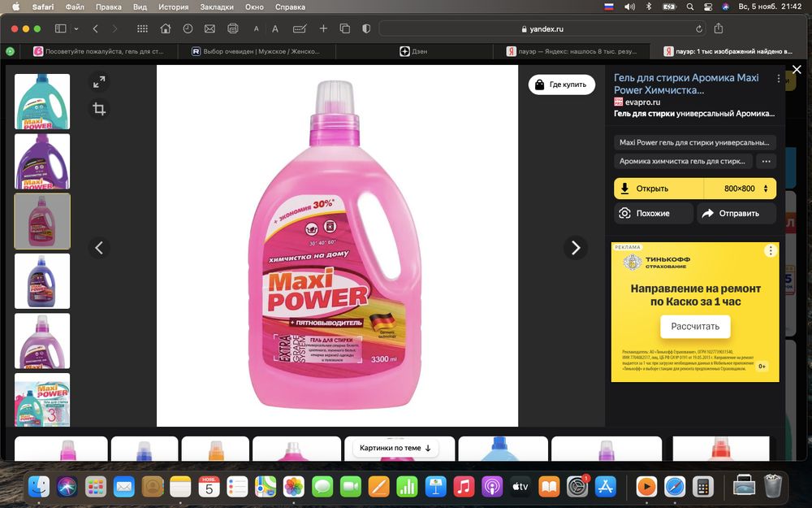The width and height of the screenshot is (812, 508).
Task: Open the 'Закладки' menu
Action: click(x=217, y=7)
